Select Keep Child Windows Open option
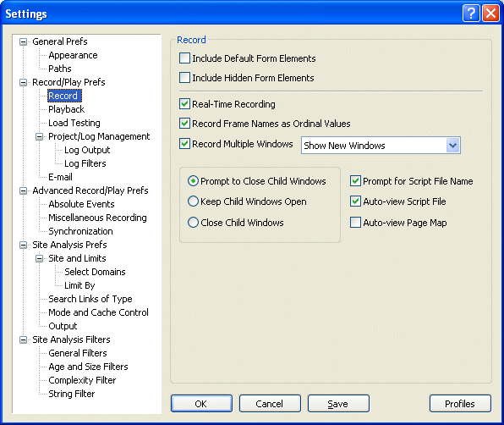This screenshot has height=425, width=504. point(193,201)
